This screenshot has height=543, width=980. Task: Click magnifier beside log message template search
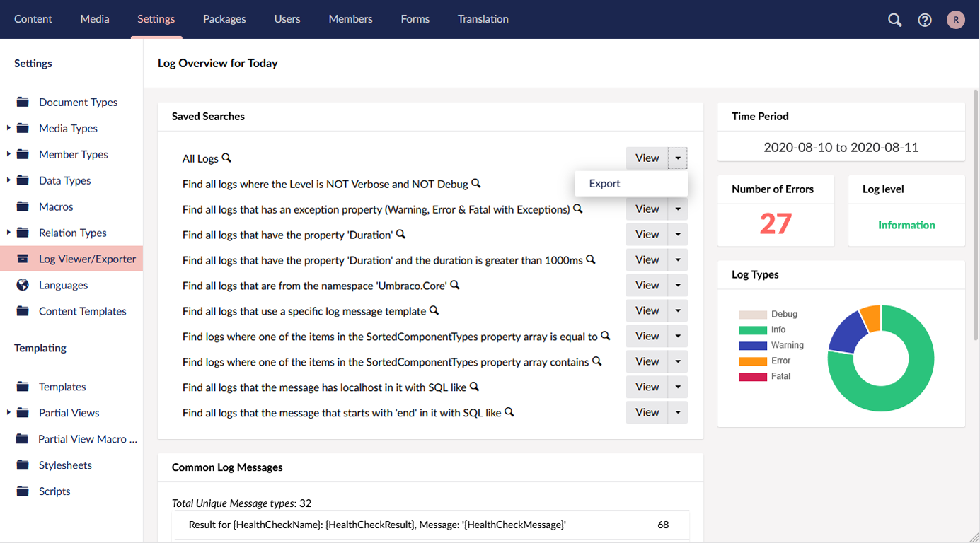tap(434, 310)
